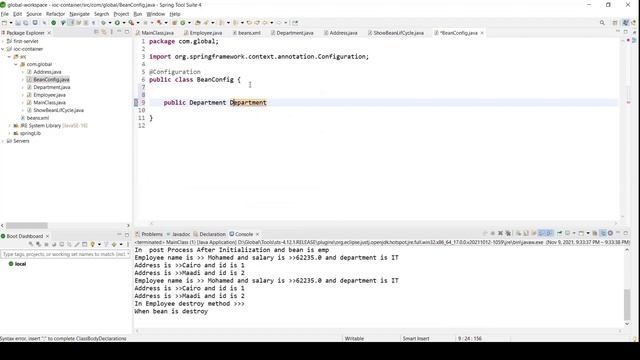The width and height of the screenshot is (640, 360).
Task: Click Remove Launch icon in Console
Action: [x=500, y=233]
